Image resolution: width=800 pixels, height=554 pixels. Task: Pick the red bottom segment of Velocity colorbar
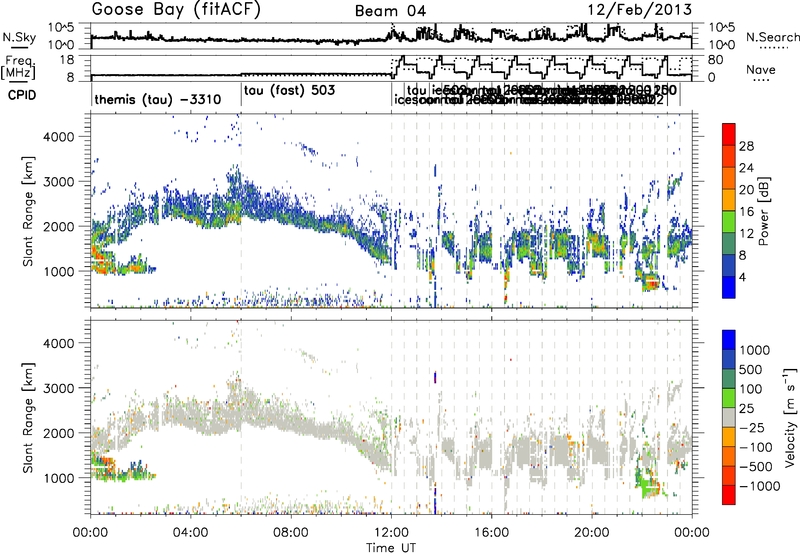(x=729, y=494)
